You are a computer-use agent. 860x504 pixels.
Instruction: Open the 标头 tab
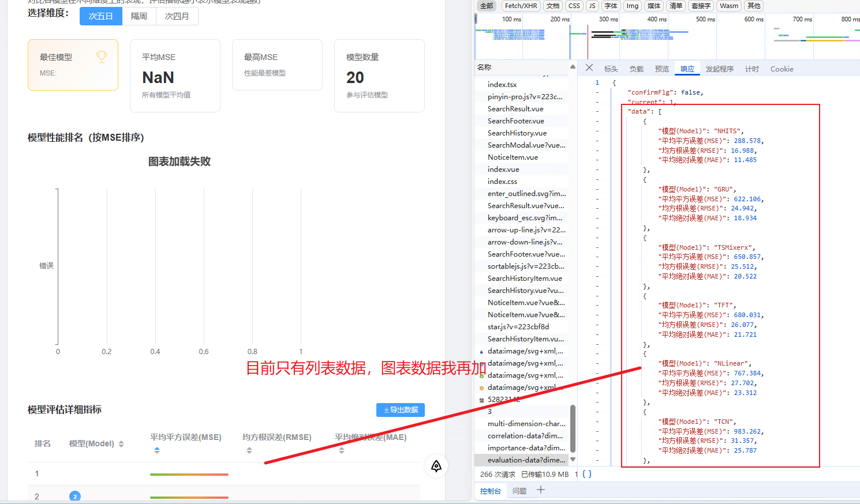[611, 69]
